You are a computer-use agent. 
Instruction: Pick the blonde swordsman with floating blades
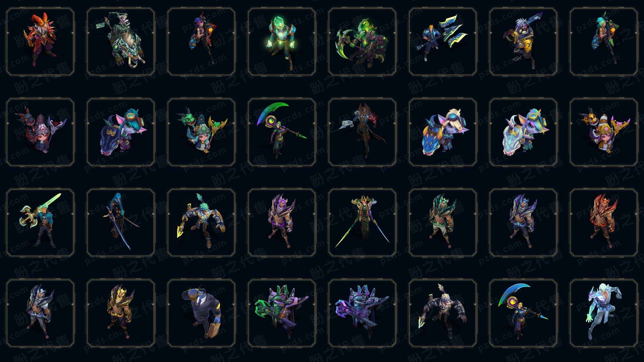click(x=443, y=42)
